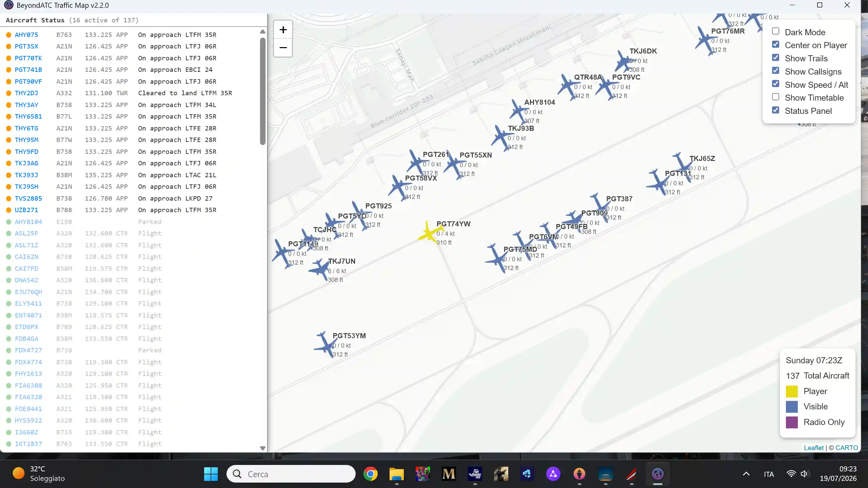Click the PGT741B callsign link
The height and width of the screenshot is (488, 868).
(28, 69)
